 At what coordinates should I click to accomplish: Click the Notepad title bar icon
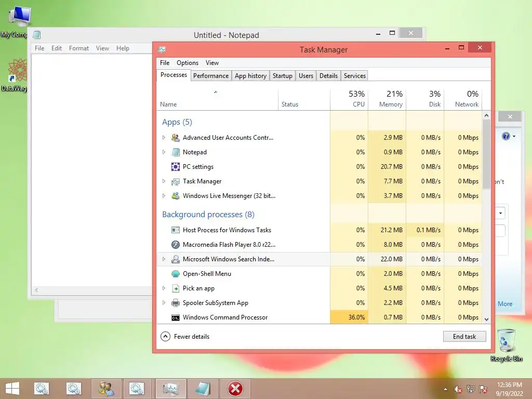37,35
